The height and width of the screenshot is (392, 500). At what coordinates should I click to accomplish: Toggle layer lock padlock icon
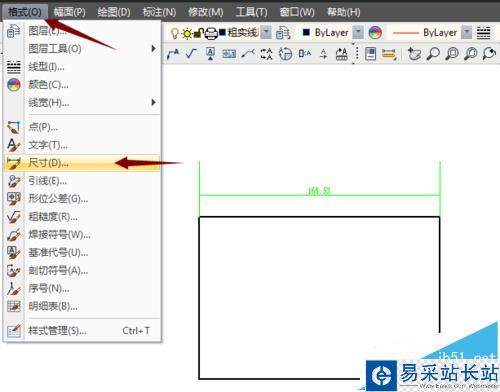199,33
